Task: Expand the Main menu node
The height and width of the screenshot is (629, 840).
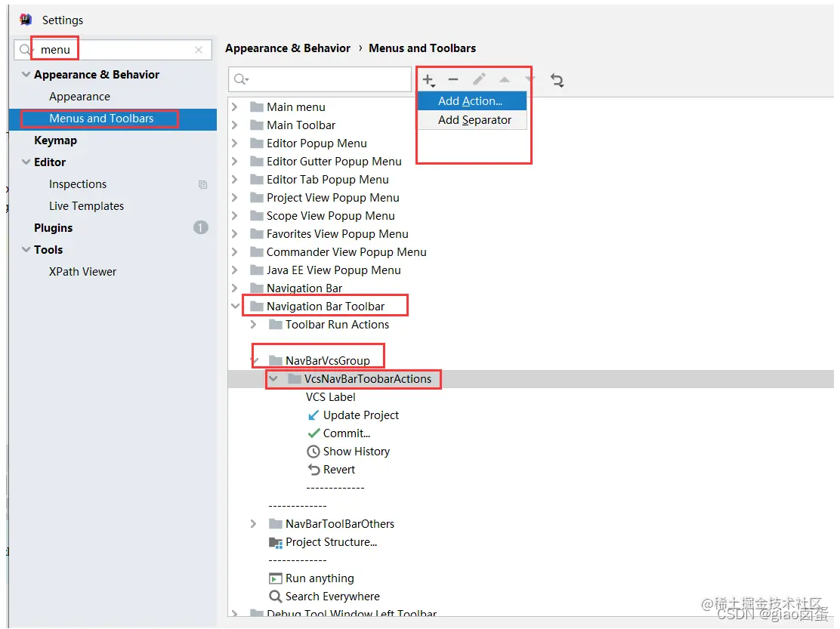Action: 235,106
